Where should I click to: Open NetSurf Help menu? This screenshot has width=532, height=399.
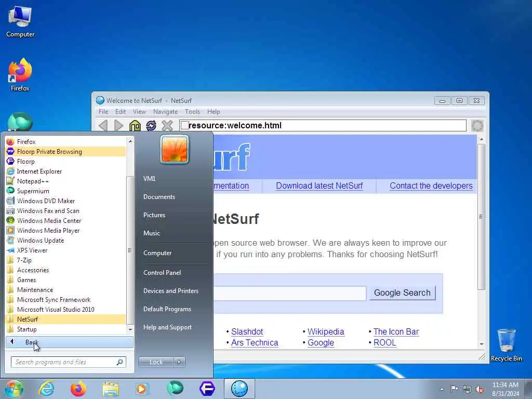214,112
